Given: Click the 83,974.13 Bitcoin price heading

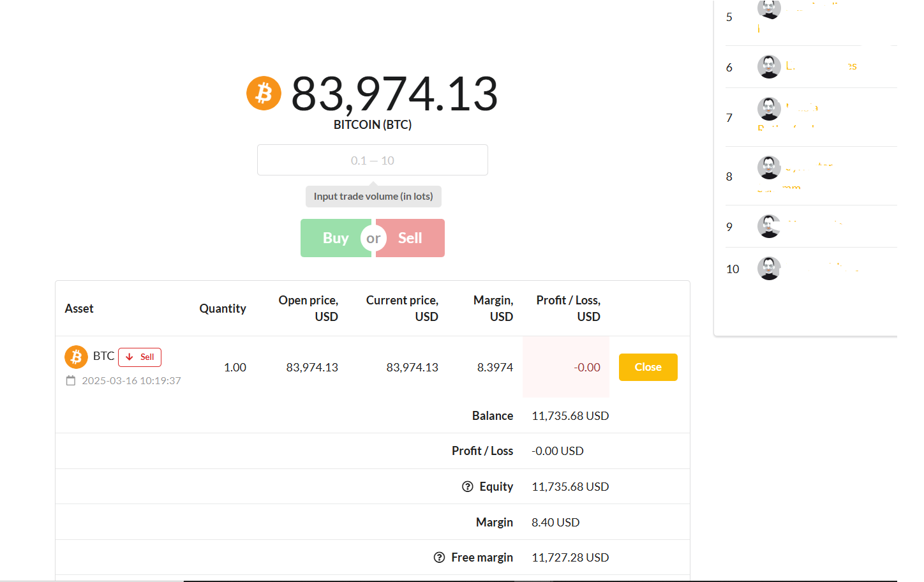Looking at the screenshot, I should click(394, 93).
